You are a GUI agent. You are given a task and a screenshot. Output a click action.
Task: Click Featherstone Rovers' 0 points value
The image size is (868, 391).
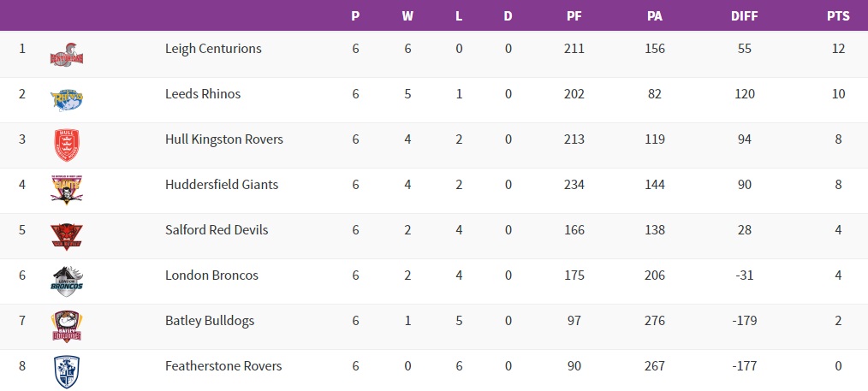click(x=838, y=366)
